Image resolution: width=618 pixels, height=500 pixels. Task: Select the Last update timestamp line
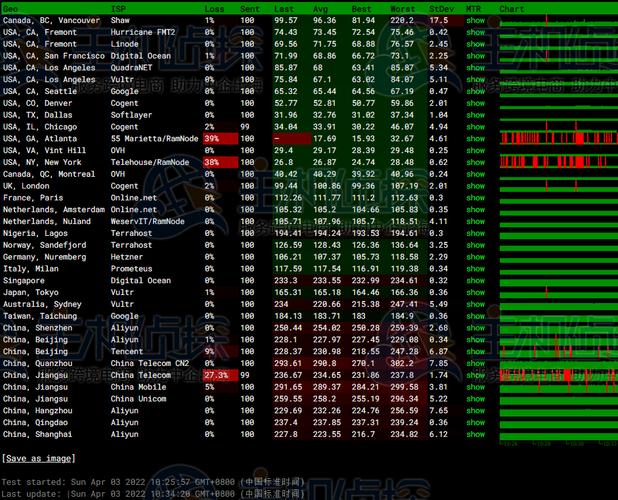point(153,494)
